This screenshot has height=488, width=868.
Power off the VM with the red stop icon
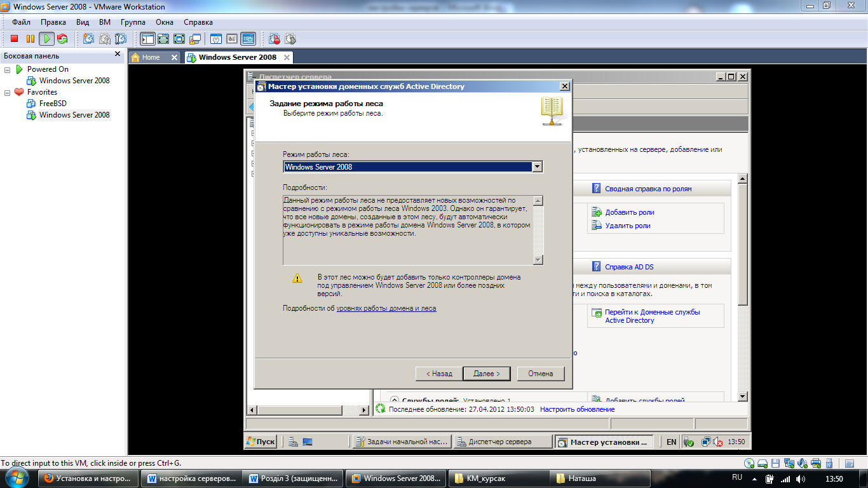14,39
